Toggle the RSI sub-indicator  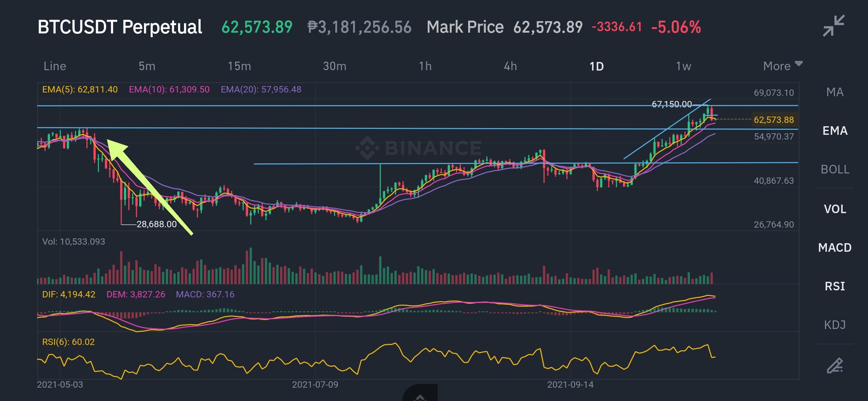coord(835,286)
